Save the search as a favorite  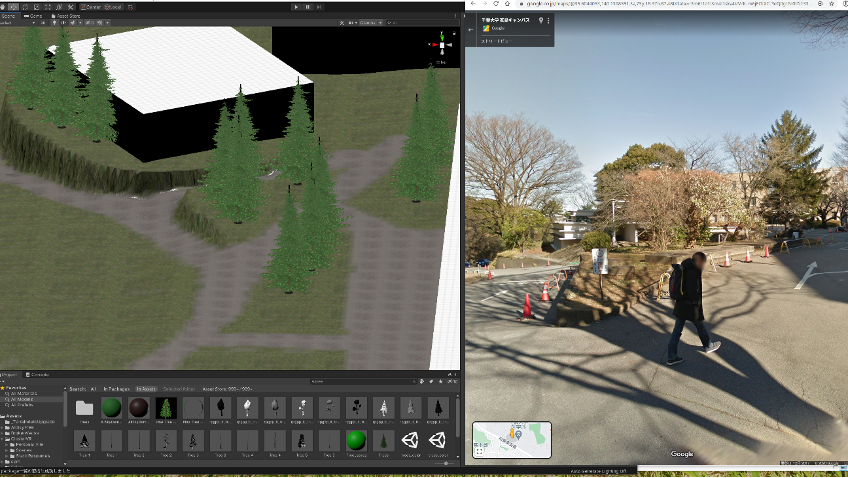[x=440, y=381]
